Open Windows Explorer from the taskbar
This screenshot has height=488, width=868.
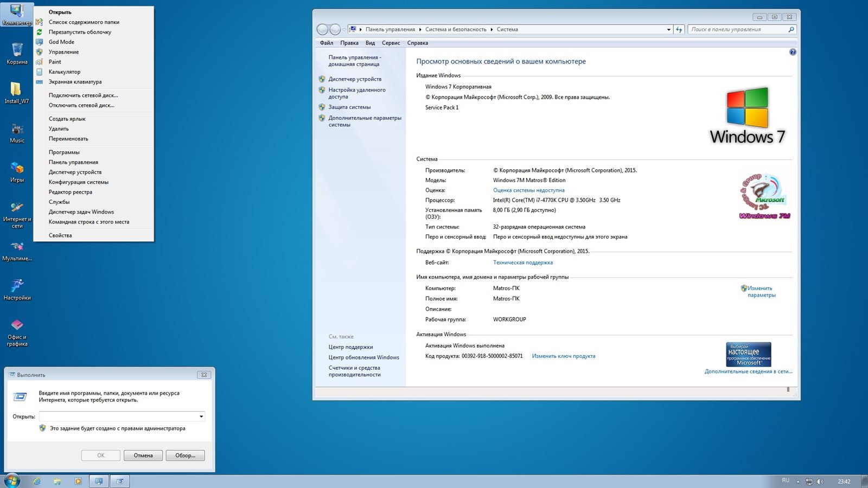pyautogui.click(x=57, y=481)
